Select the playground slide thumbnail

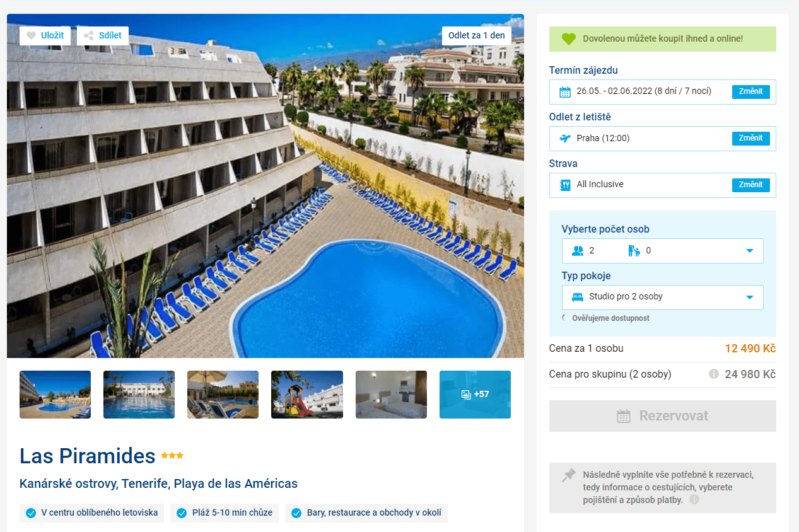point(307,395)
